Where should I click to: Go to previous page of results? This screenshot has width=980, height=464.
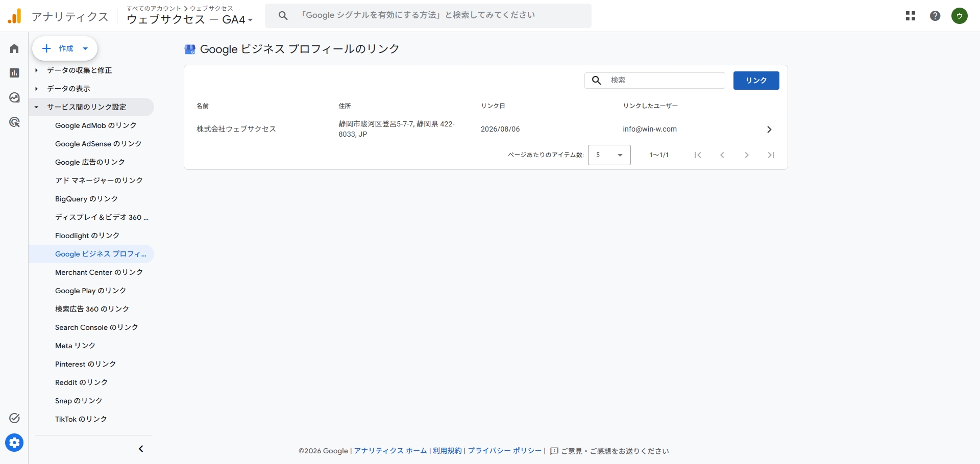coord(722,155)
